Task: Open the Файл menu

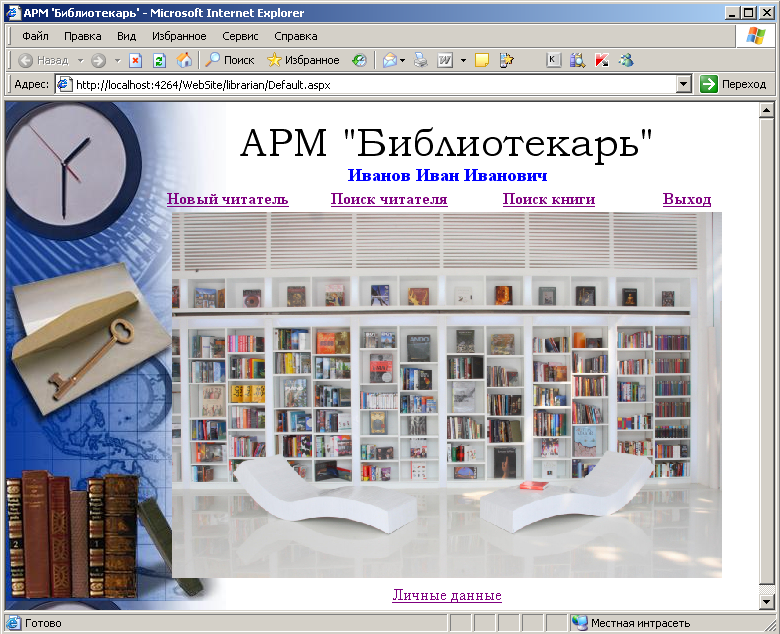Action: [x=35, y=36]
